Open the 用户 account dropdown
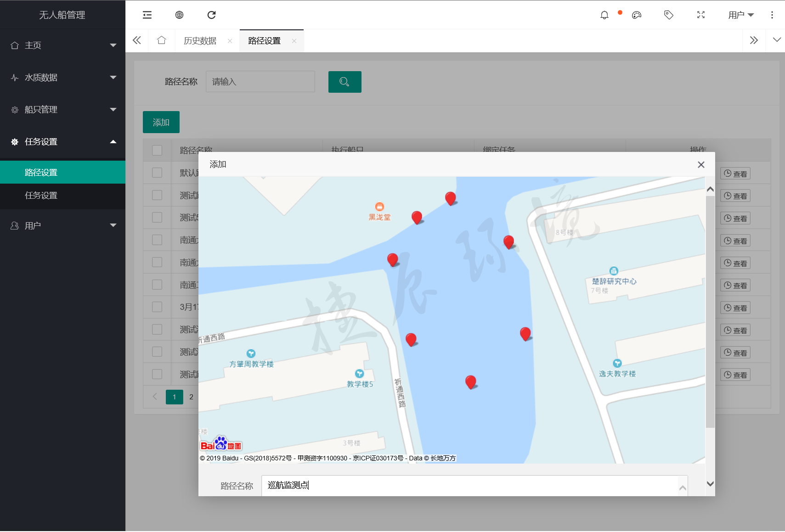The width and height of the screenshot is (785, 532). (x=740, y=15)
